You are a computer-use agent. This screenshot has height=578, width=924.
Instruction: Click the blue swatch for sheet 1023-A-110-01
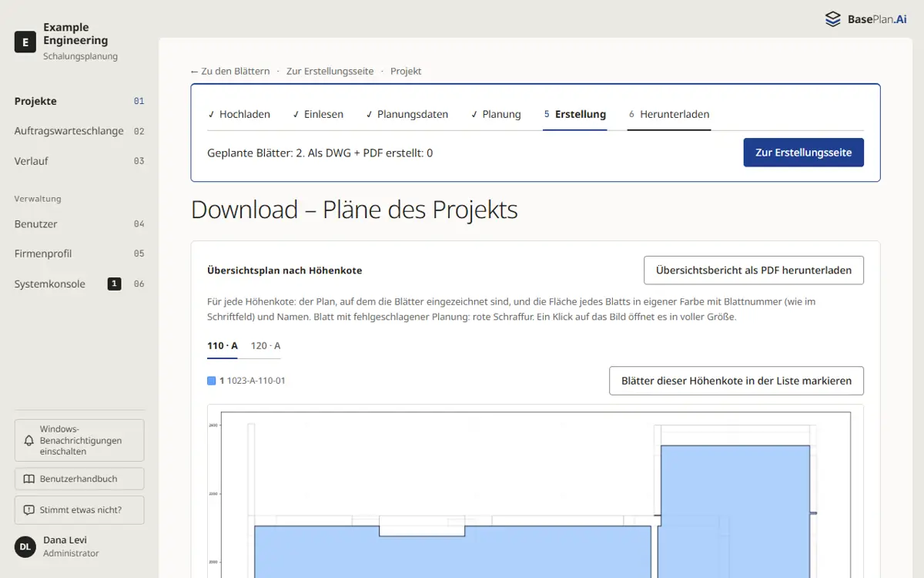coord(212,381)
